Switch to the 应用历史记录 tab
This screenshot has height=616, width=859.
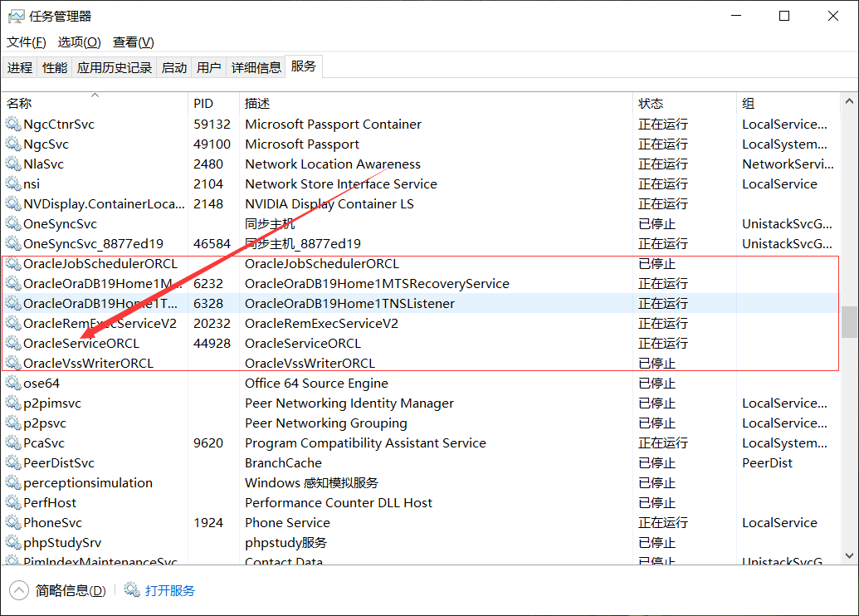click(114, 67)
